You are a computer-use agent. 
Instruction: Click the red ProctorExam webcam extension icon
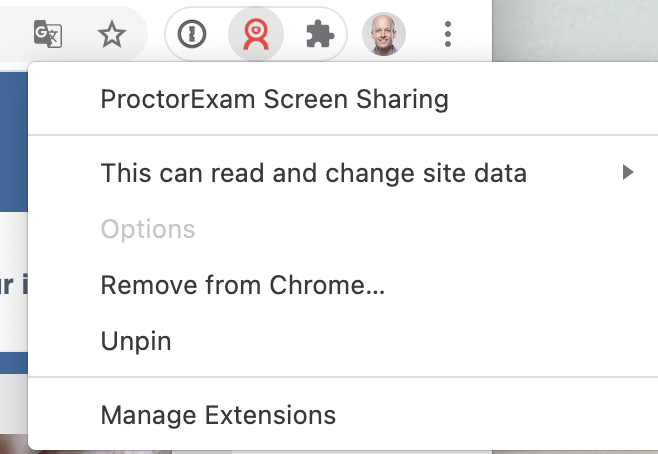pos(256,34)
